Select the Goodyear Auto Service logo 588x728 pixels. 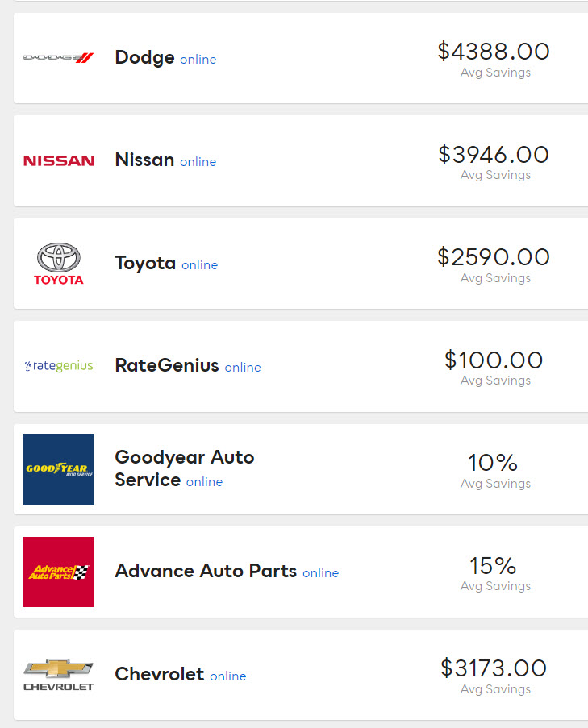click(x=58, y=469)
